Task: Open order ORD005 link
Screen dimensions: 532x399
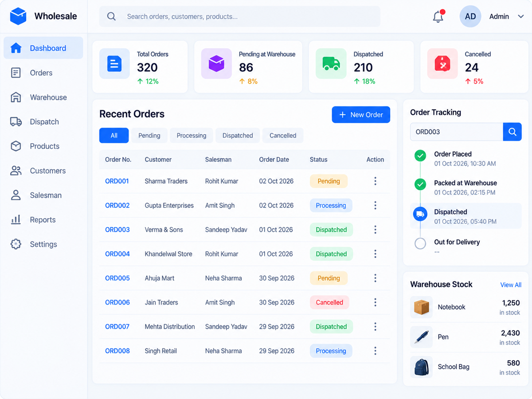Action: pos(117,278)
